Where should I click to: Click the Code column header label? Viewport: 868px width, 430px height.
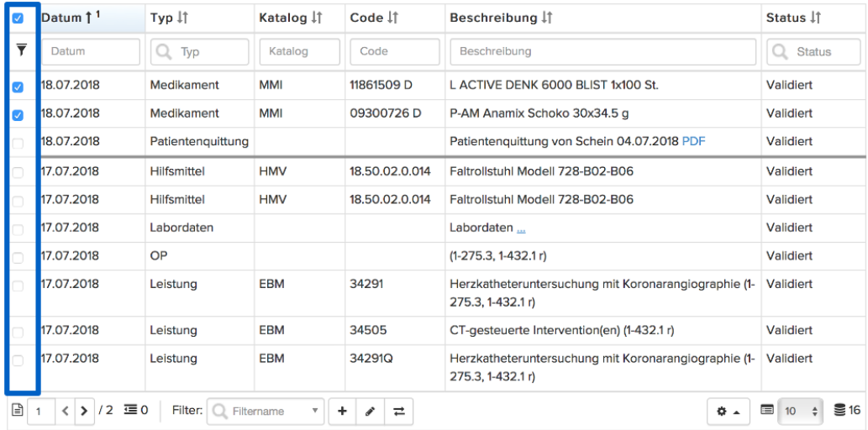[366, 18]
